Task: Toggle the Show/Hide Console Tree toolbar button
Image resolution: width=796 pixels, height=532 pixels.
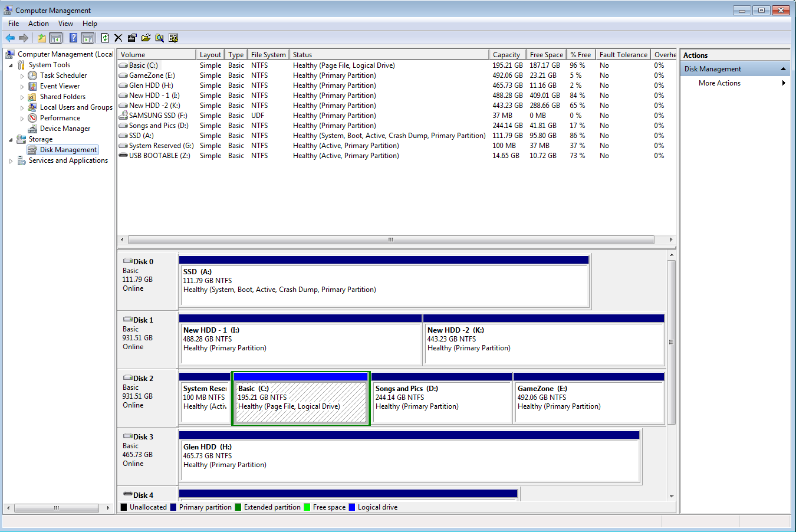Action: click(x=56, y=38)
